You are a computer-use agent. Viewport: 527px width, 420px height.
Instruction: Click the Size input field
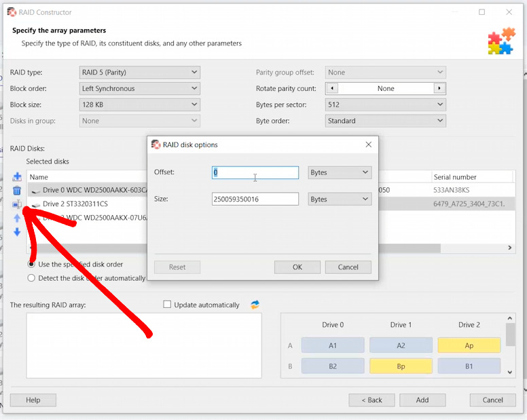click(255, 199)
